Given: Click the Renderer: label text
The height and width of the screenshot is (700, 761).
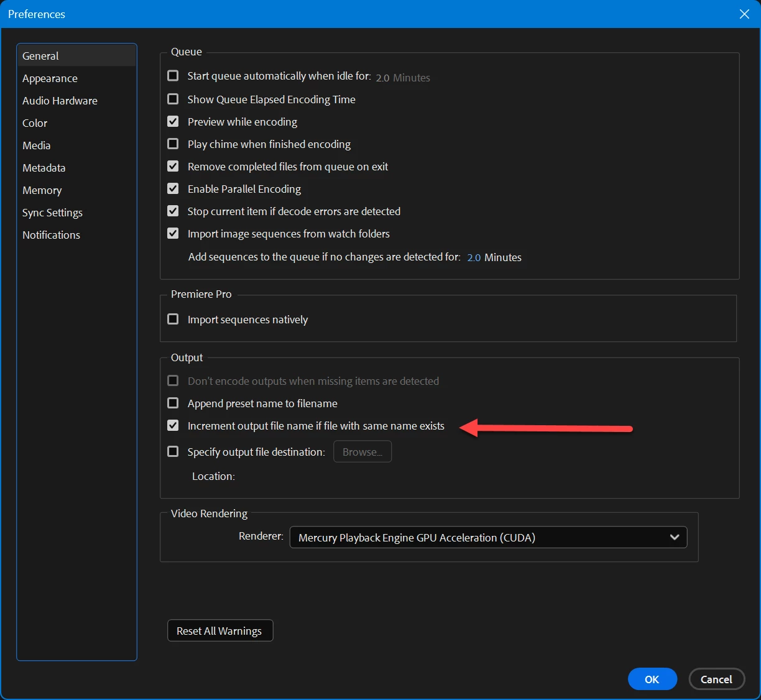Looking at the screenshot, I should [x=261, y=536].
